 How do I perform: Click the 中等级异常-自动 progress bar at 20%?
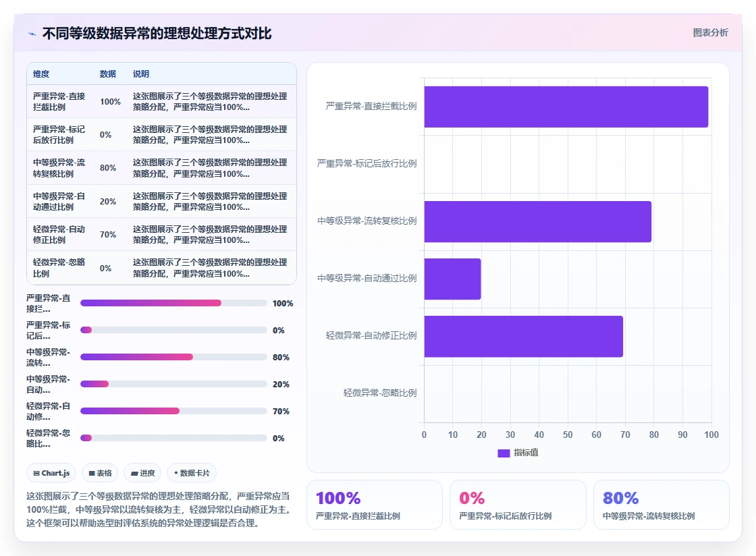tap(173, 384)
